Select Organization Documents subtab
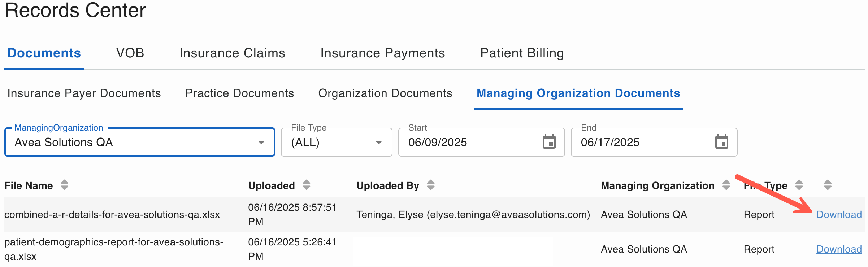The width and height of the screenshot is (868, 267). pos(385,93)
